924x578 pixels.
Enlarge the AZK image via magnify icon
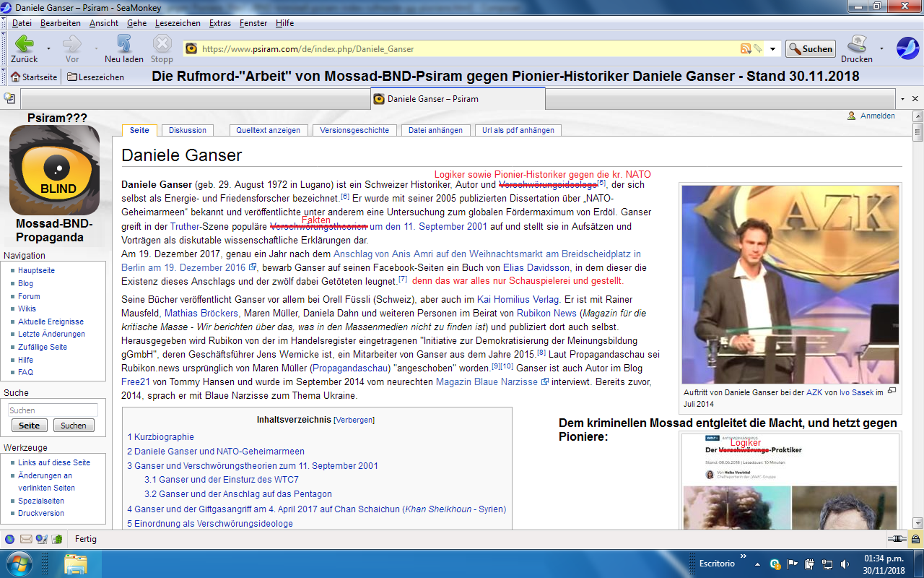pyautogui.click(x=892, y=391)
